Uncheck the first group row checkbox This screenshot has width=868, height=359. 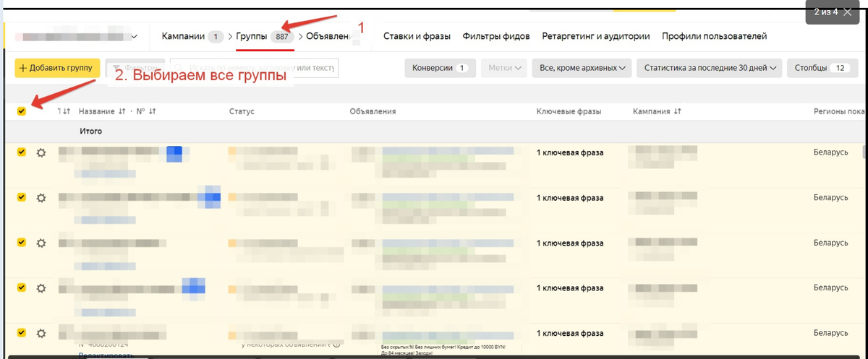21,152
